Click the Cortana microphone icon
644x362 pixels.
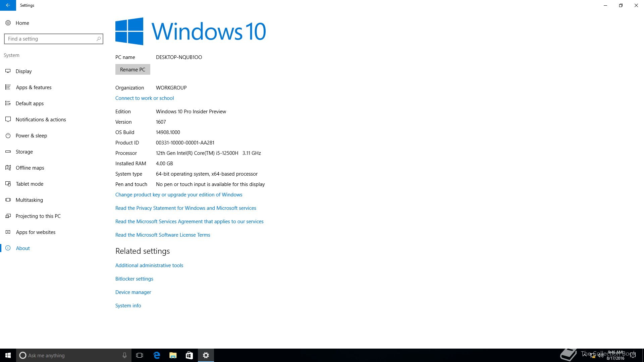click(124, 355)
